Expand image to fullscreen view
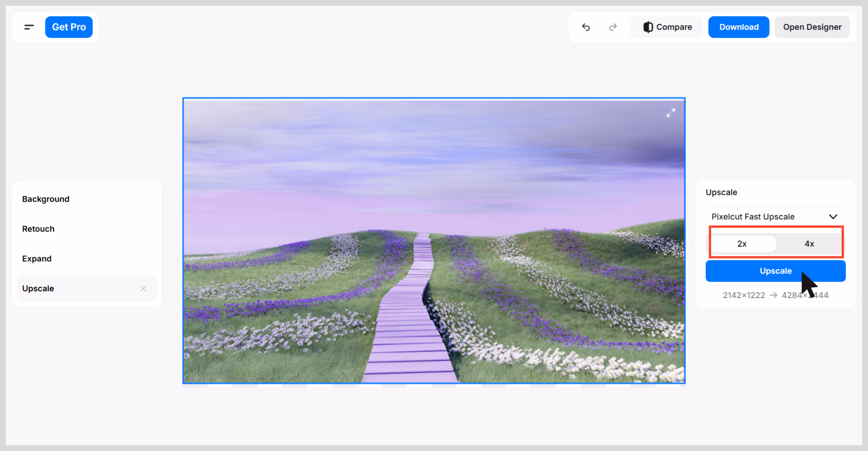Viewport: 868px width, 451px height. (x=671, y=113)
